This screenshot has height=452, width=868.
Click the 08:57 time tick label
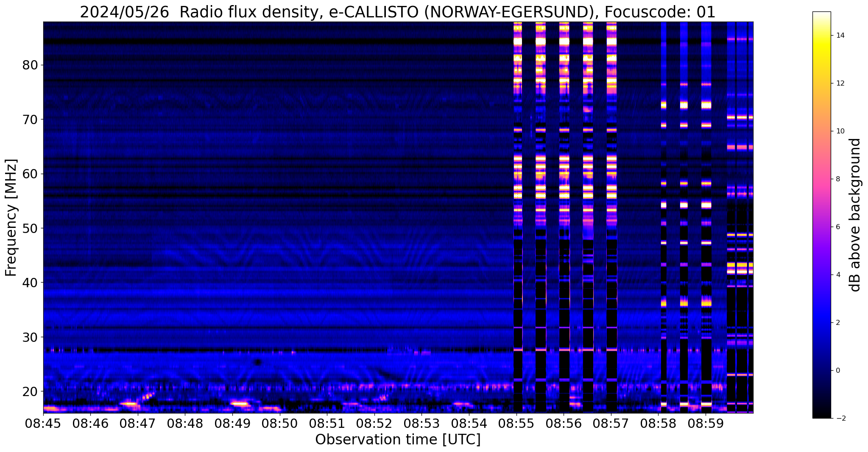(611, 423)
